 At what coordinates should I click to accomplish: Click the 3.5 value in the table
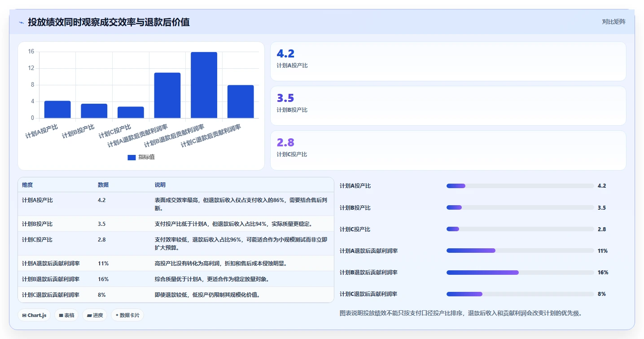coord(102,224)
